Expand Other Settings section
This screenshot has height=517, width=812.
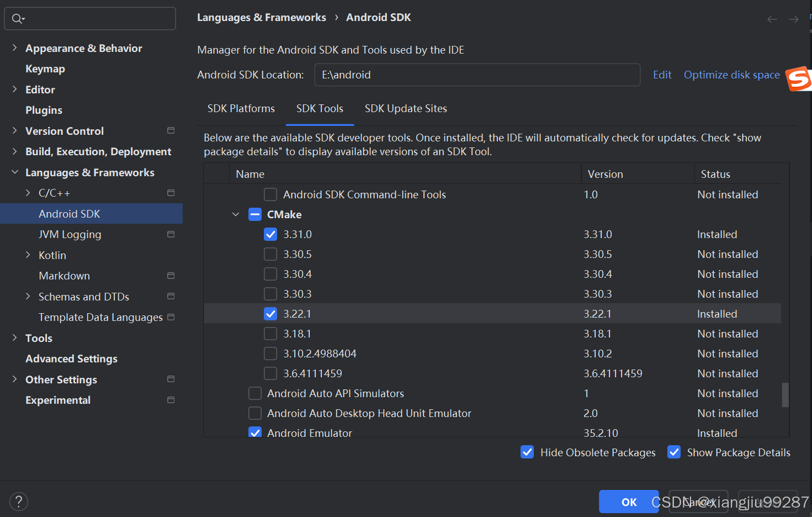(x=15, y=379)
